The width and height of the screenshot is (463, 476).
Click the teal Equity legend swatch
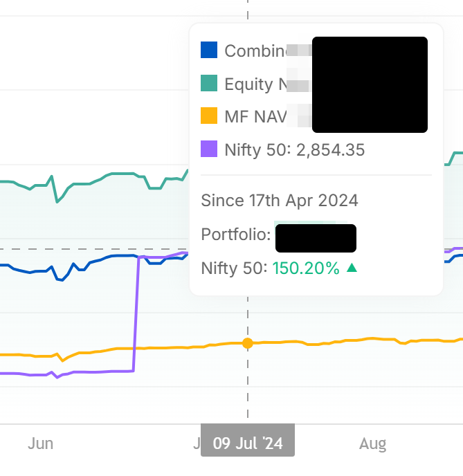(x=209, y=84)
